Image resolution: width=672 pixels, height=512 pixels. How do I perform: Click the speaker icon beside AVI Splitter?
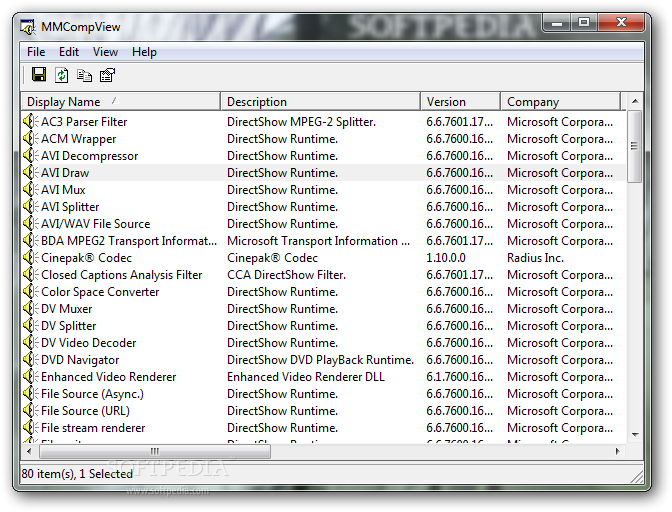(x=31, y=207)
